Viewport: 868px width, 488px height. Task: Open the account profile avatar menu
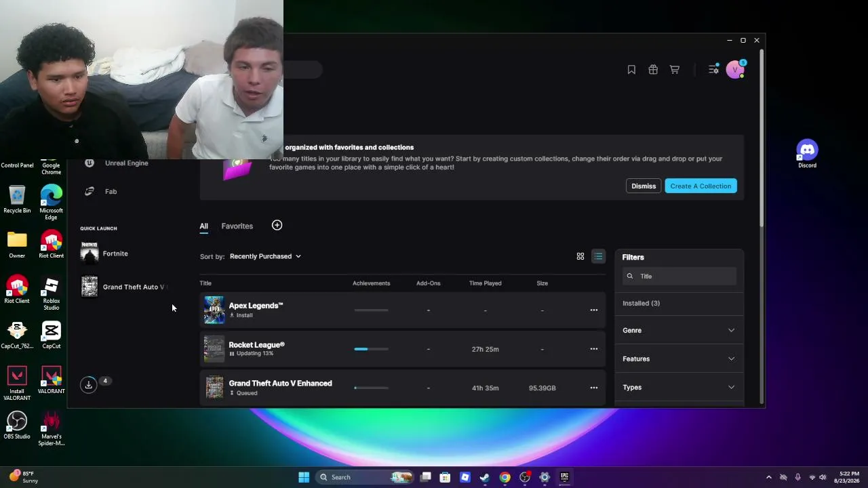(735, 69)
